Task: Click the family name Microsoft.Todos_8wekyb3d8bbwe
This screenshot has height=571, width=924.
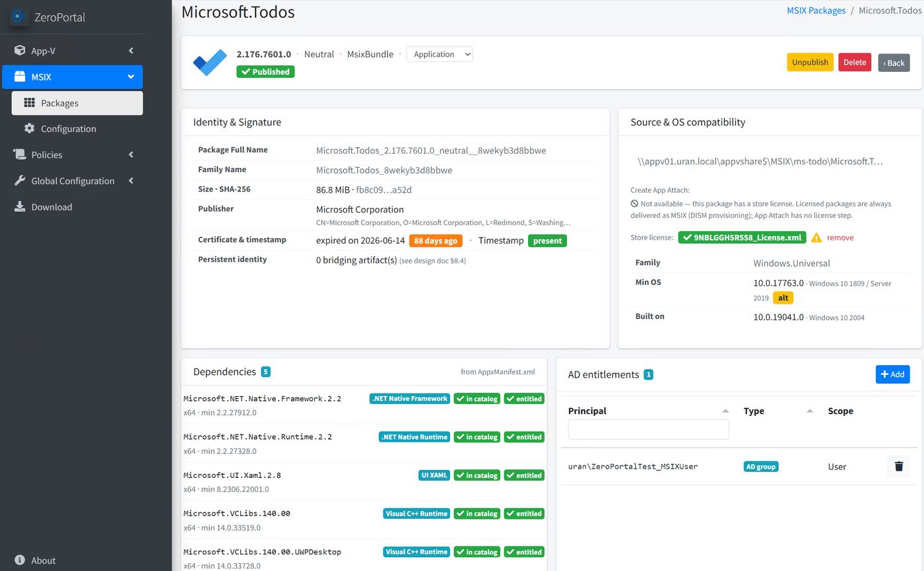Action: [384, 170]
